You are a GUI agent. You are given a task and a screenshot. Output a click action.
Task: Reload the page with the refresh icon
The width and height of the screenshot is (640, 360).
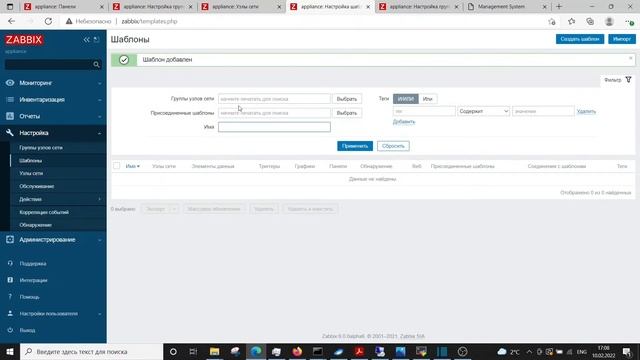pos(48,21)
